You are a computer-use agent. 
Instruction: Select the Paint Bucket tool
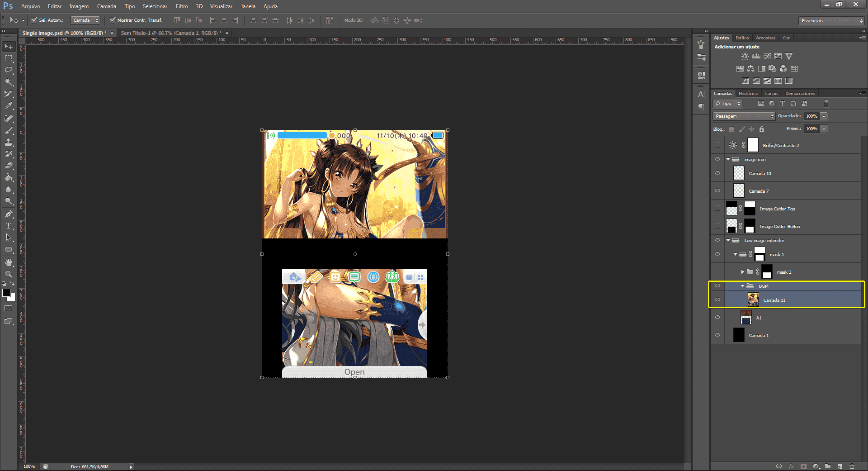9,177
